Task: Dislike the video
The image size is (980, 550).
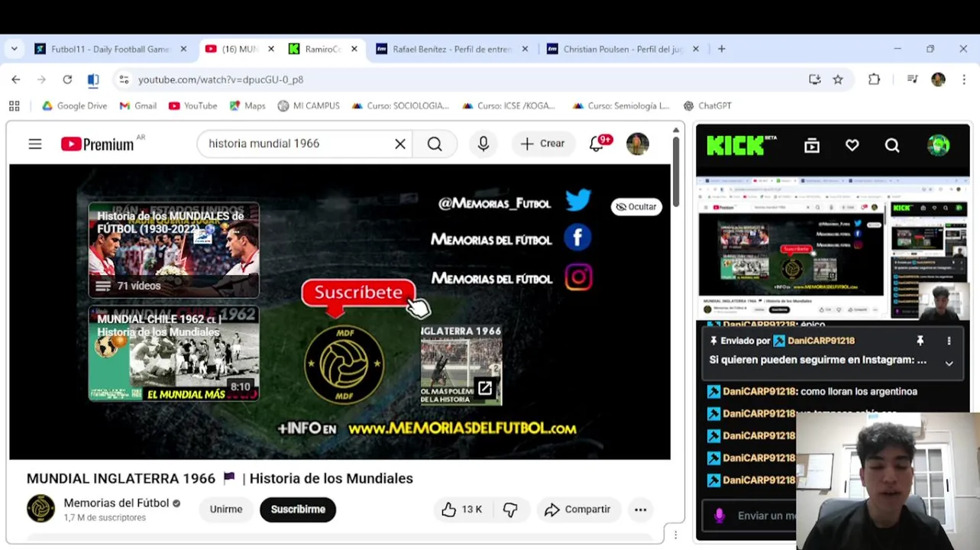Action: tap(510, 510)
